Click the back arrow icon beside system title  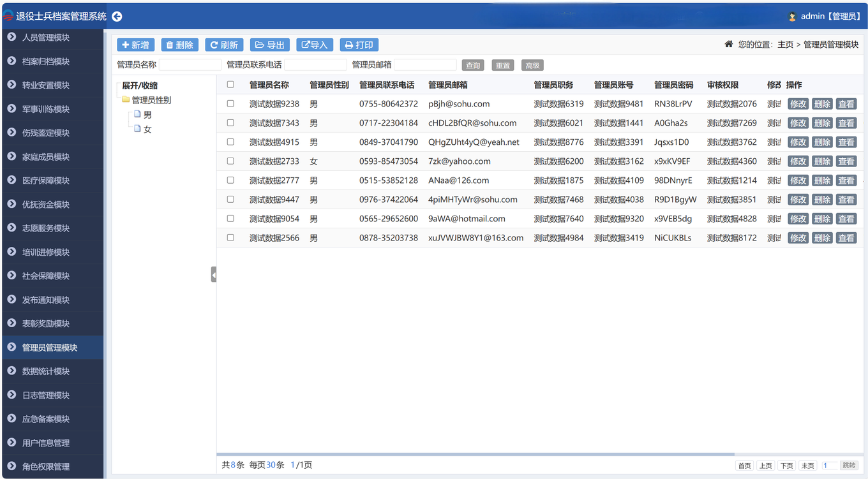pyautogui.click(x=117, y=17)
